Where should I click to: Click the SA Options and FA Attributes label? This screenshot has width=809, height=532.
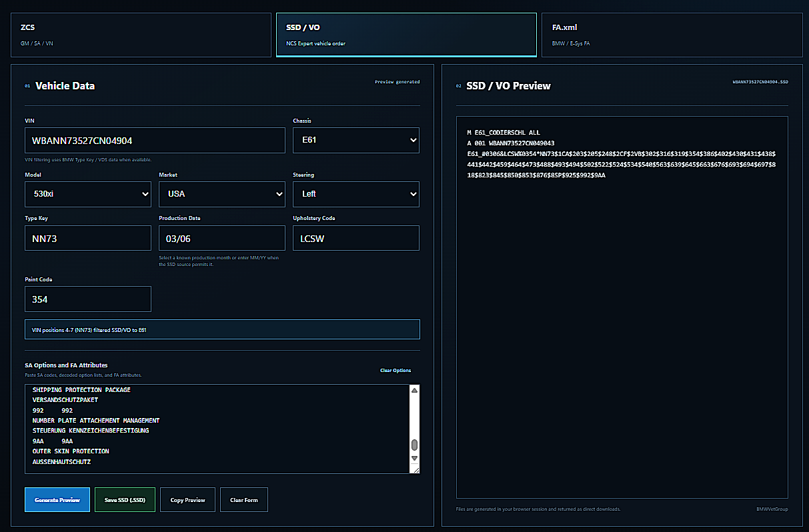[66, 365]
